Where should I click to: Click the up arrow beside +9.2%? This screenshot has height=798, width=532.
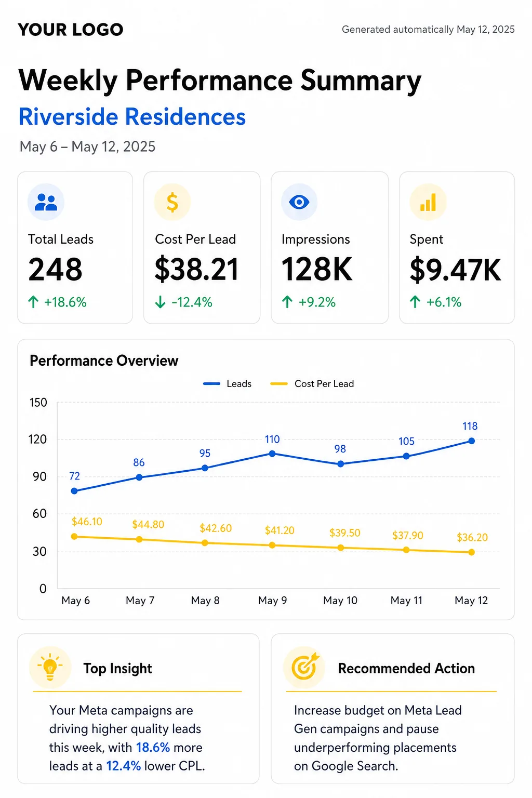pyautogui.click(x=287, y=302)
